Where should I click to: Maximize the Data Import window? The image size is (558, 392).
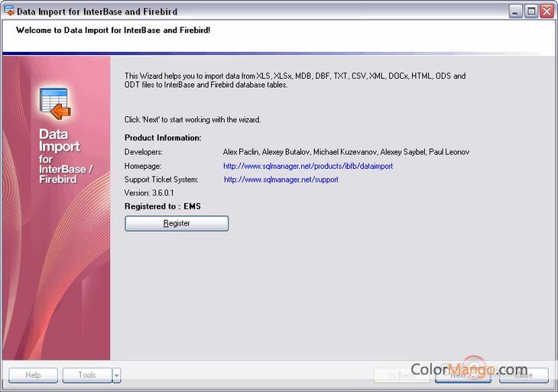[x=531, y=11]
